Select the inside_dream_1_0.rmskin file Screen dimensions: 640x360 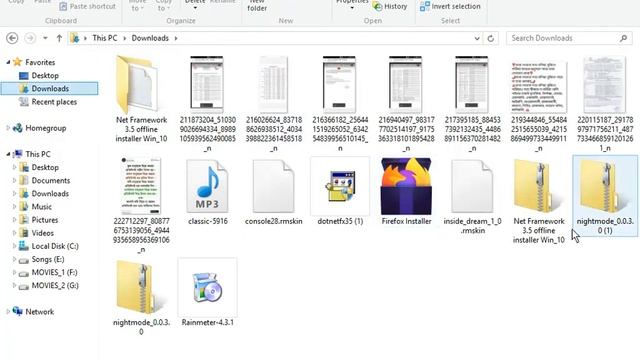point(472,196)
